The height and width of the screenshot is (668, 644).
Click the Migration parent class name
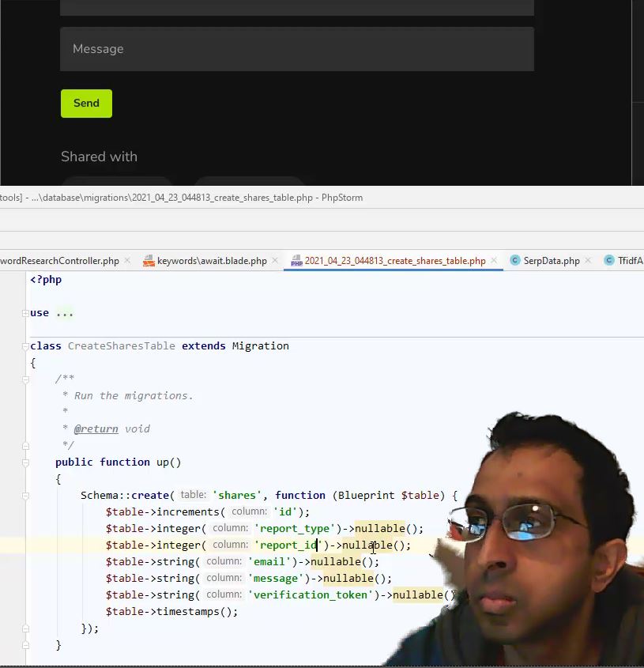tap(260, 346)
